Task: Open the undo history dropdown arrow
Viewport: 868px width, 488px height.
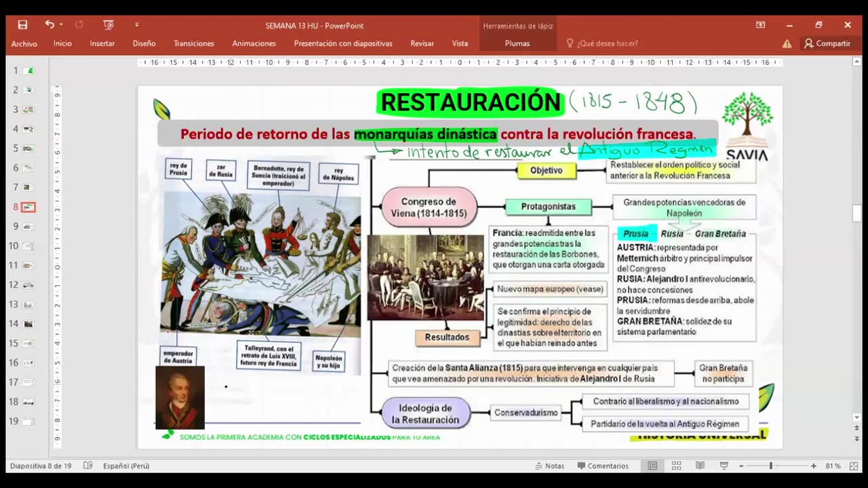Action: coord(61,25)
